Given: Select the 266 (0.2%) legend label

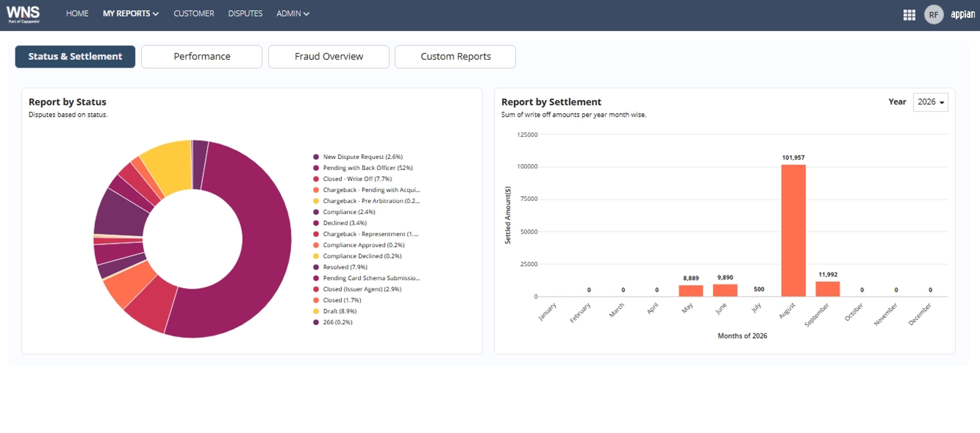Looking at the screenshot, I should 337,322.
